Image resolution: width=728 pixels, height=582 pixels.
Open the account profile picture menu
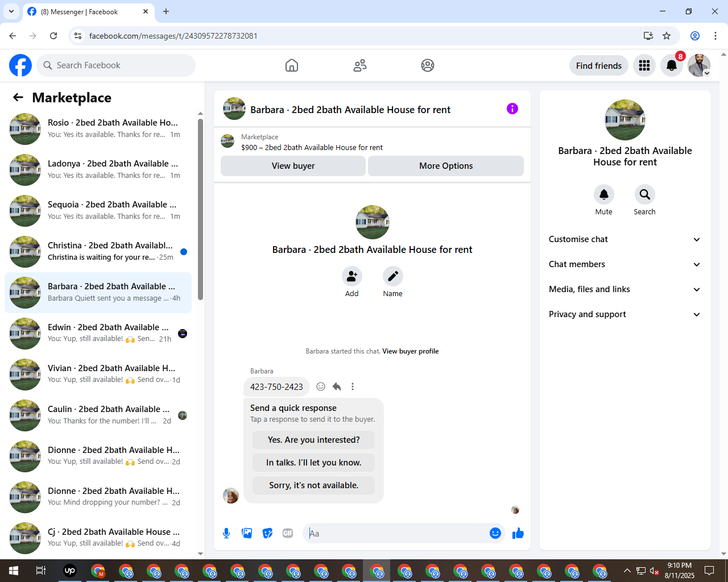coord(699,65)
